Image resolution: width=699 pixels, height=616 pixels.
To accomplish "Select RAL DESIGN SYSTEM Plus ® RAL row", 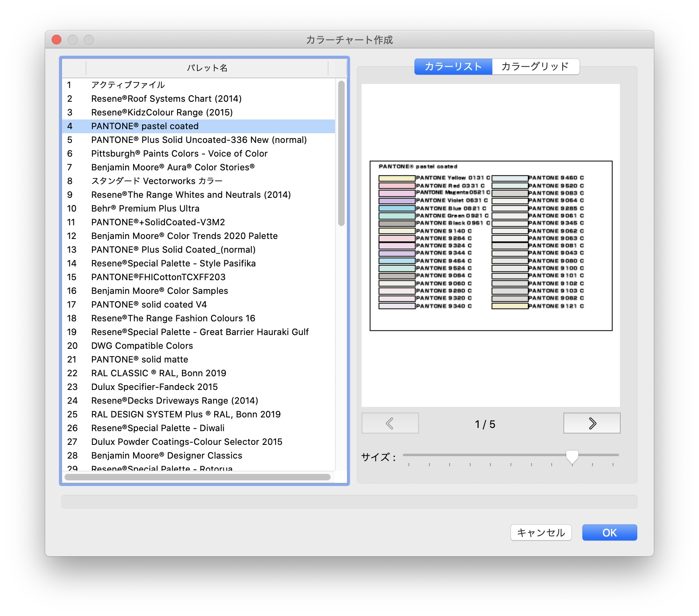I will 199,414.
